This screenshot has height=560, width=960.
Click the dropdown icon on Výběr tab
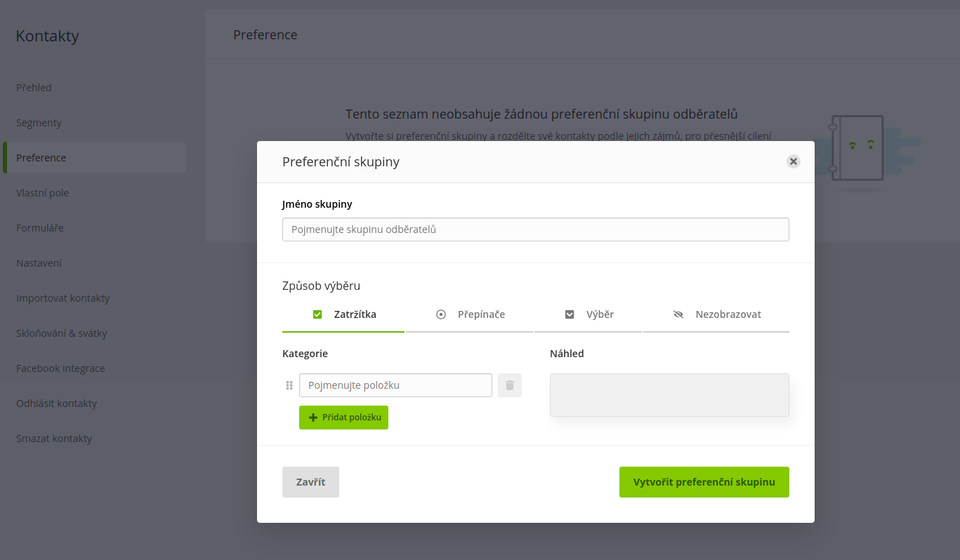tap(570, 314)
